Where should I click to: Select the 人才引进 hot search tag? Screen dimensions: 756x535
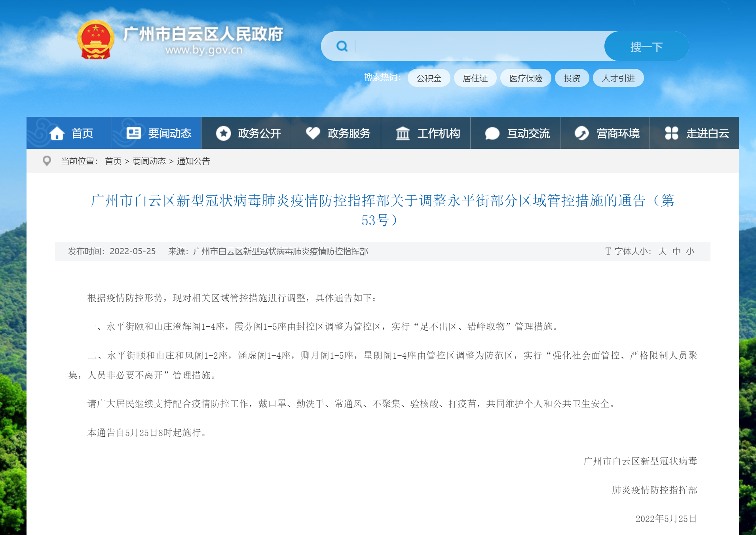coord(618,78)
